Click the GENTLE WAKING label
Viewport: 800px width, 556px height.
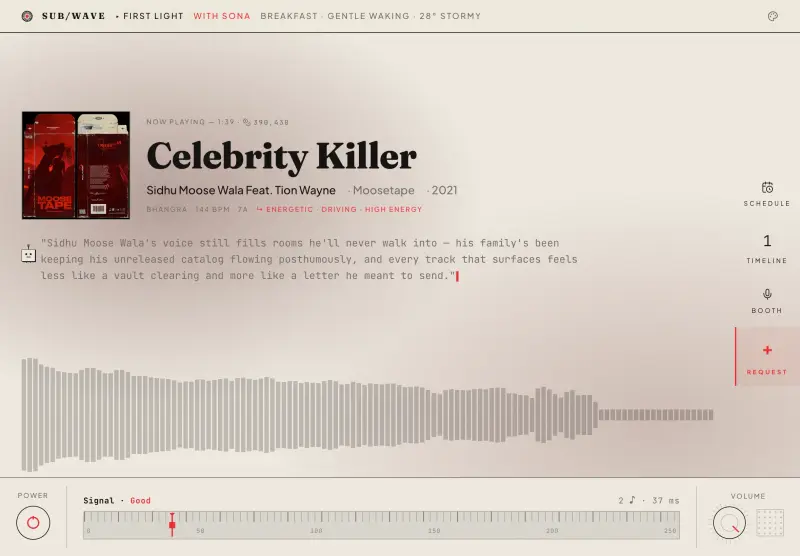click(x=368, y=16)
